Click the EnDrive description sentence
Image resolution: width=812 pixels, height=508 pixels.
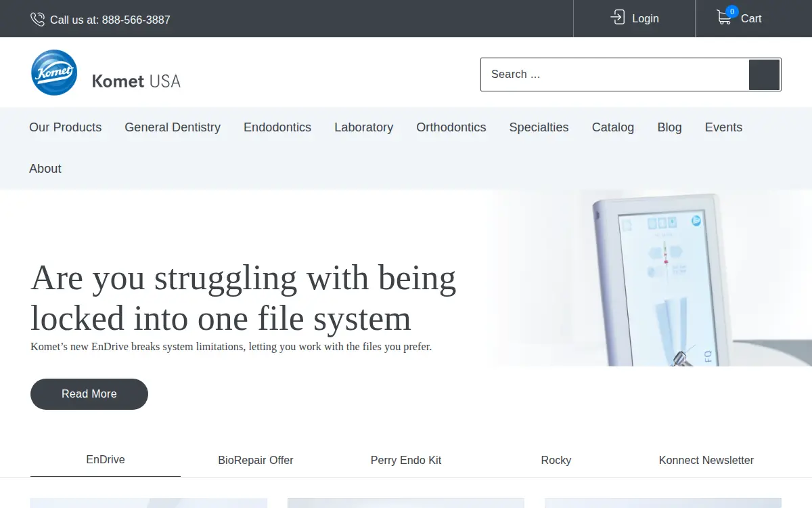[231, 347]
